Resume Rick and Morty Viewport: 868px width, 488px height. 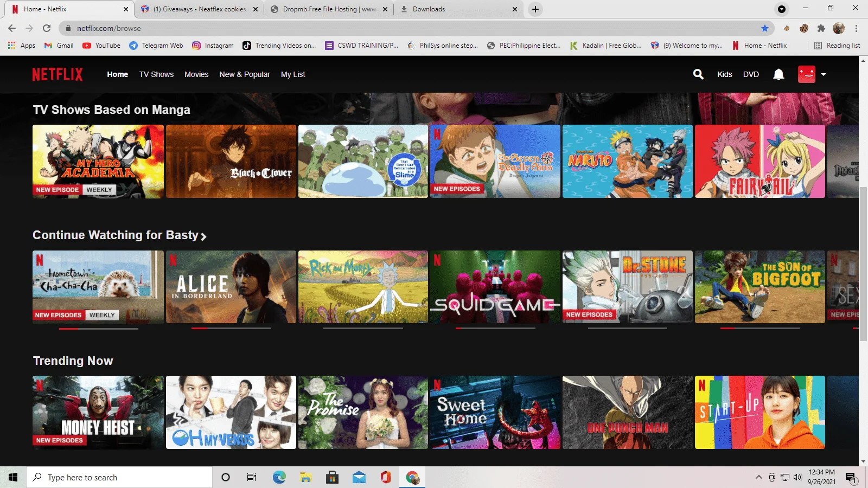[x=363, y=287]
